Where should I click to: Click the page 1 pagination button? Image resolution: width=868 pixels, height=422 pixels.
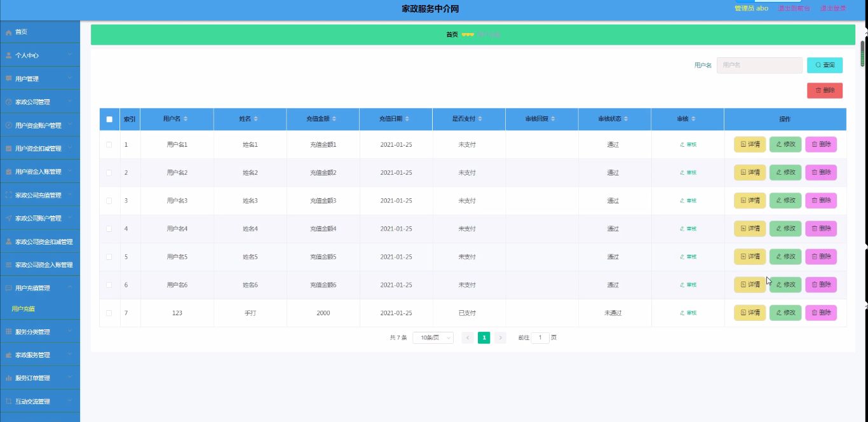pos(484,337)
